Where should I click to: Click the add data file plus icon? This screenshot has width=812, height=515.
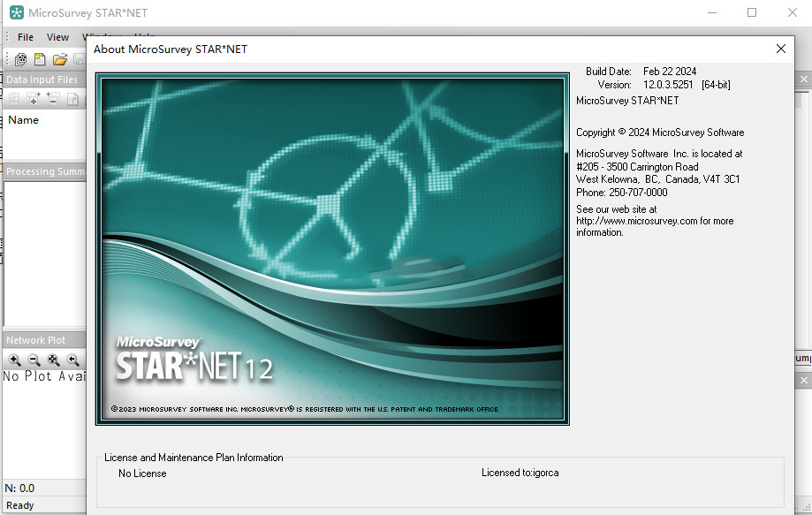point(34,99)
